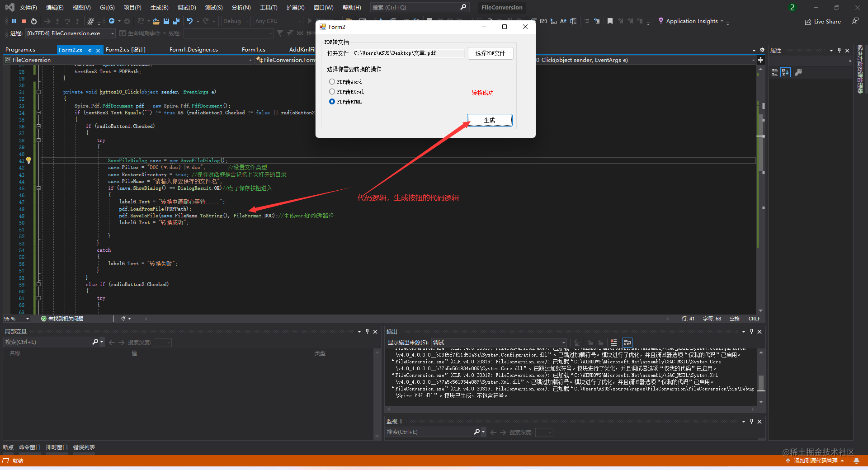The image size is (868, 470).
Task: Sort properties alphabetically in Properties panel
Action: pyautogui.click(x=785, y=72)
